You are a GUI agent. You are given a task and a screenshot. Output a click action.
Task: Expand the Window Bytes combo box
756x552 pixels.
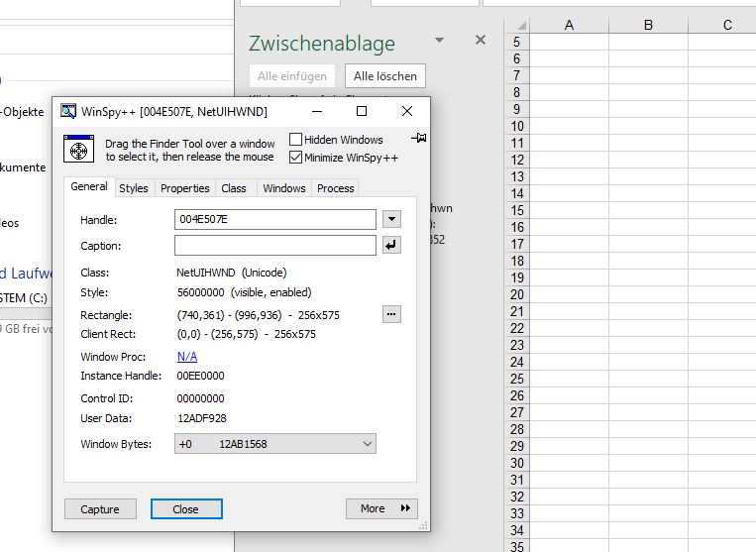pos(275,444)
